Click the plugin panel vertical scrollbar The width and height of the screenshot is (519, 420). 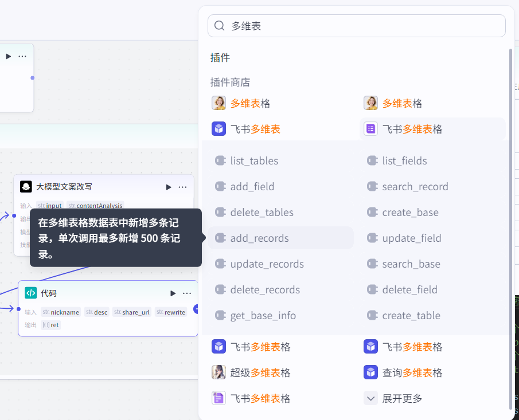[x=510, y=228]
